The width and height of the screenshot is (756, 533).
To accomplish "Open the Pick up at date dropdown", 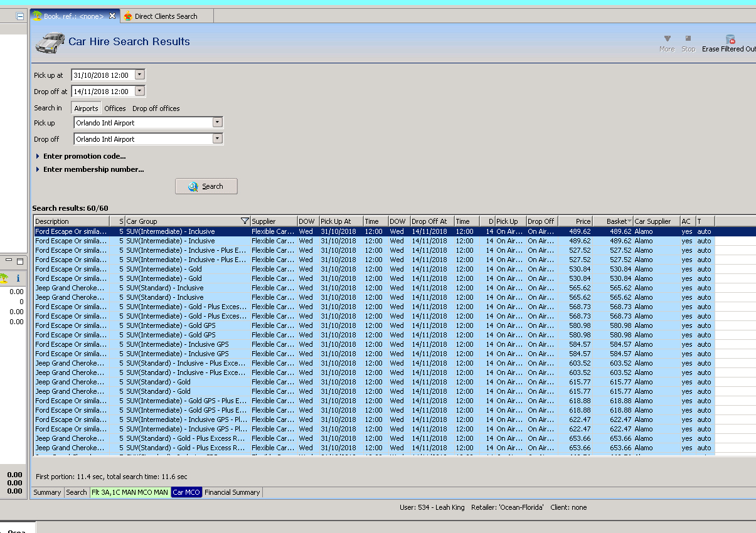I will coord(139,75).
